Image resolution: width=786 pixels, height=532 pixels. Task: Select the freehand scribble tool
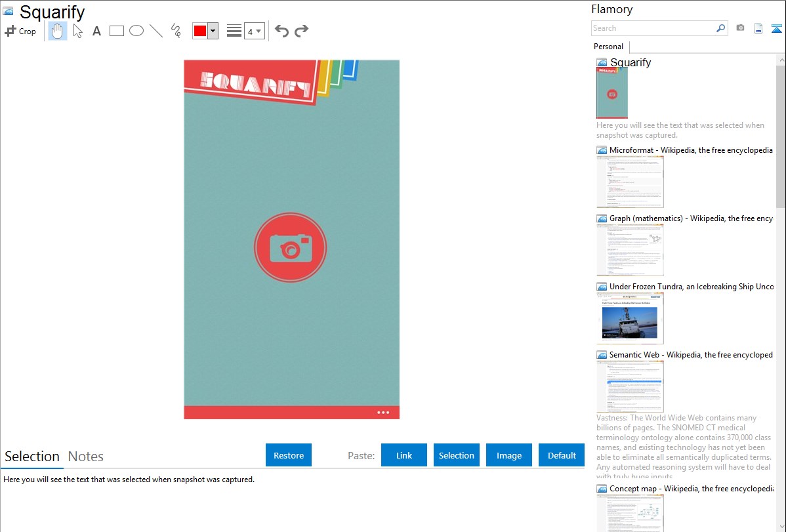coord(176,31)
